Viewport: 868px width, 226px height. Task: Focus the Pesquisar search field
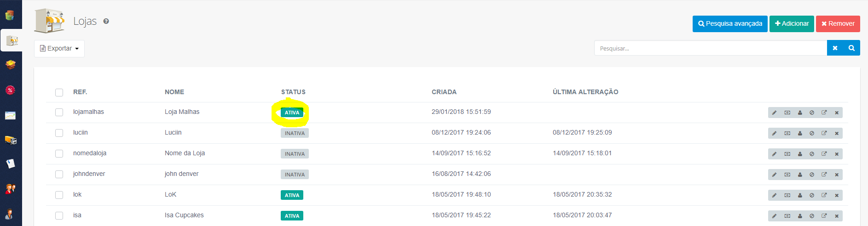(711, 48)
